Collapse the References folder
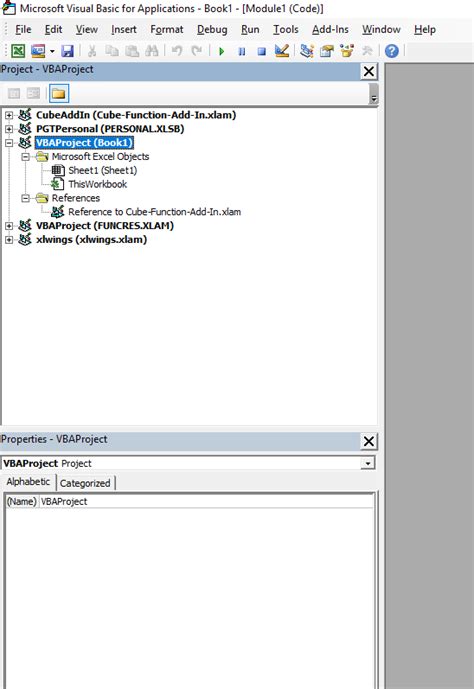 pos(25,198)
